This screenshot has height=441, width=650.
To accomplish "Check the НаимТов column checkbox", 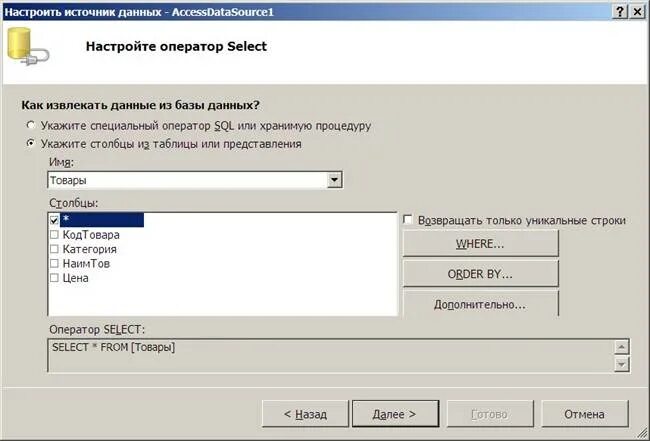I will (x=54, y=264).
